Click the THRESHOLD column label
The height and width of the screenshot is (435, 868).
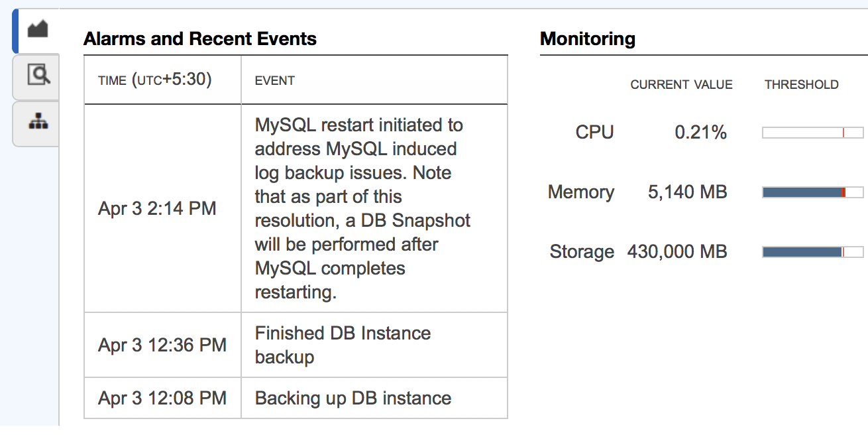coord(801,85)
